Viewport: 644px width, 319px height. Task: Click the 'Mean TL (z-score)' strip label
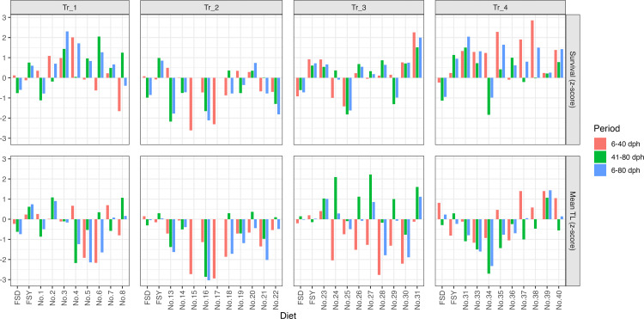tap(572, 220)
